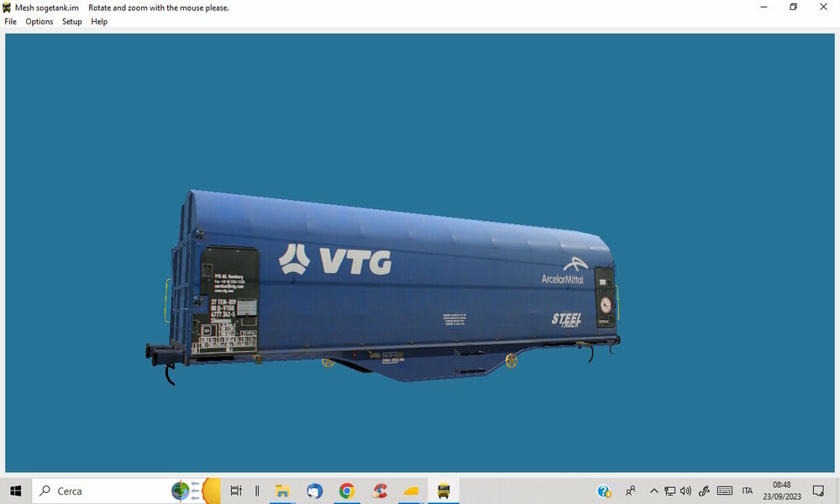Open the People tray icon
This screenshot has height=504, width=840.
click(x=631, y=491)
